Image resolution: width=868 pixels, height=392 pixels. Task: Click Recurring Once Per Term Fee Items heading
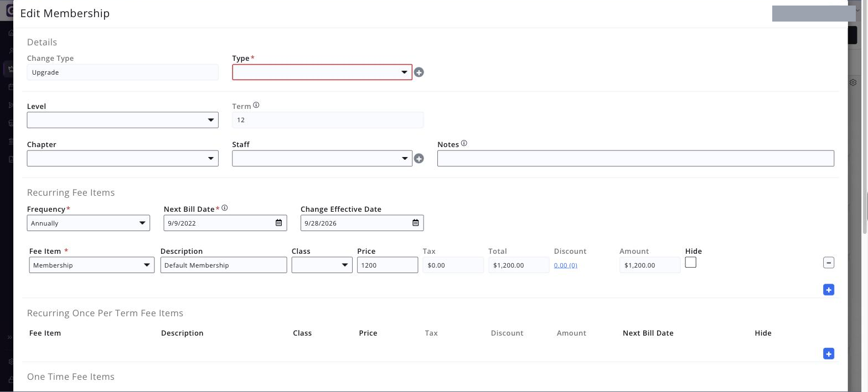105,313
